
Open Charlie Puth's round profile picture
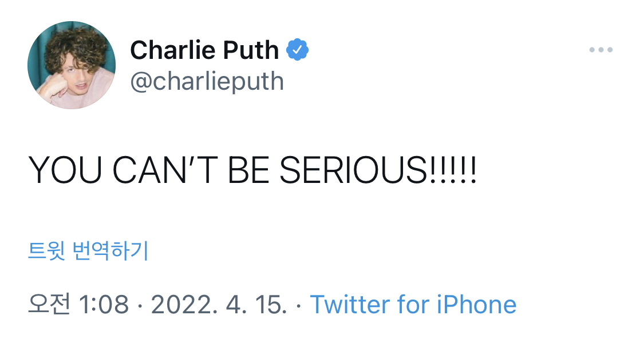(x=72, y=65)
